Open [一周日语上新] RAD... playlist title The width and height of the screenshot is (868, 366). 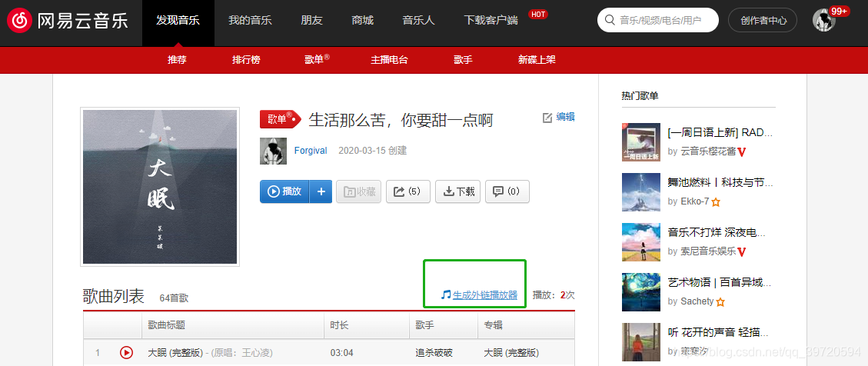720,133
